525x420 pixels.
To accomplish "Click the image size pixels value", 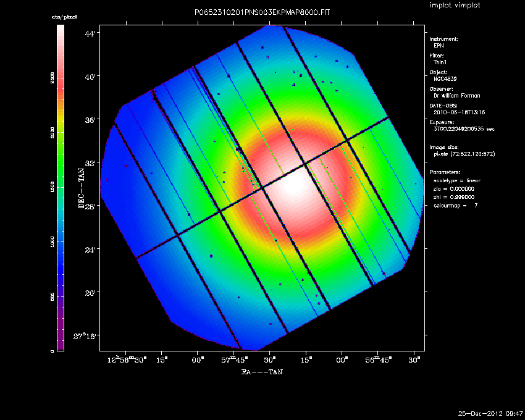I will pos(464,153).
